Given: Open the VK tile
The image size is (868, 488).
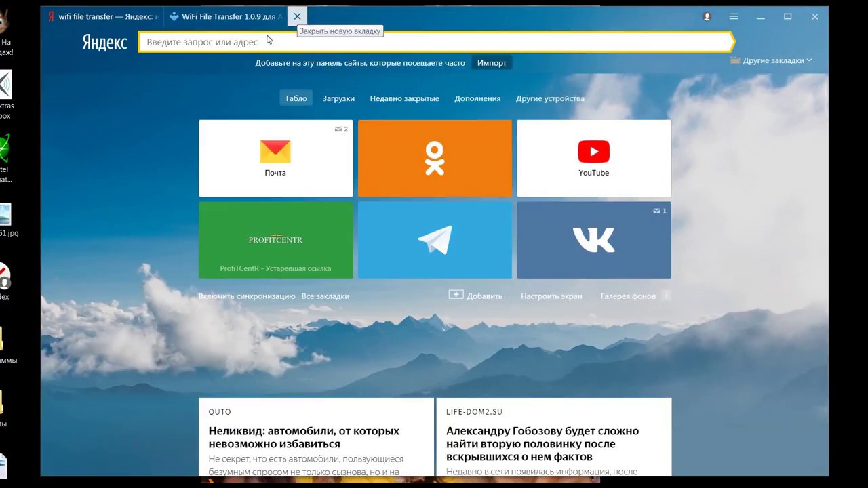Looking at the screenshot, I should (x=593, y=240).
